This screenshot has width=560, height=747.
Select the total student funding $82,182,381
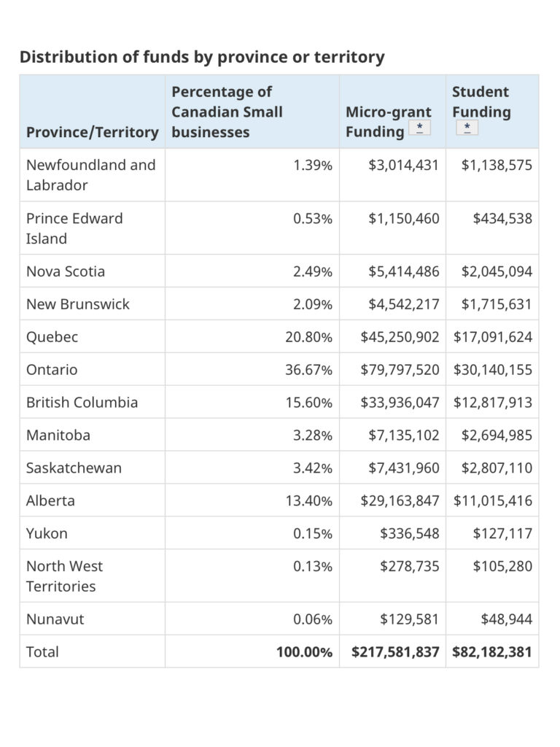(492, 652)
